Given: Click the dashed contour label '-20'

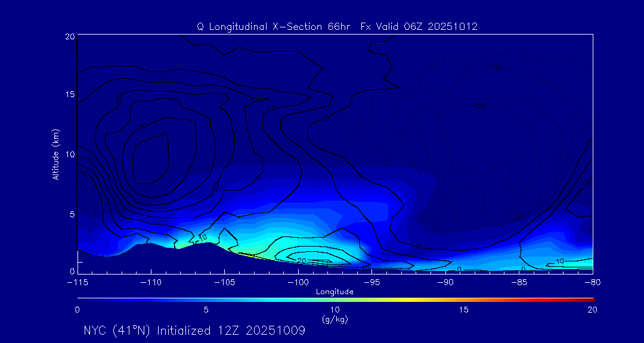Looking at the screenshot, I should pyautogui.click(x=479, y=105).
